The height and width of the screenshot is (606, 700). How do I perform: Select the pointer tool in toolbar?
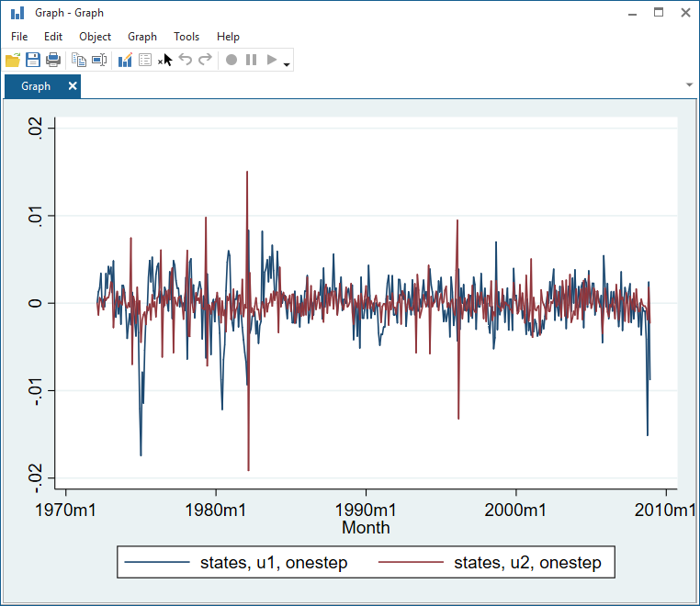165,60
